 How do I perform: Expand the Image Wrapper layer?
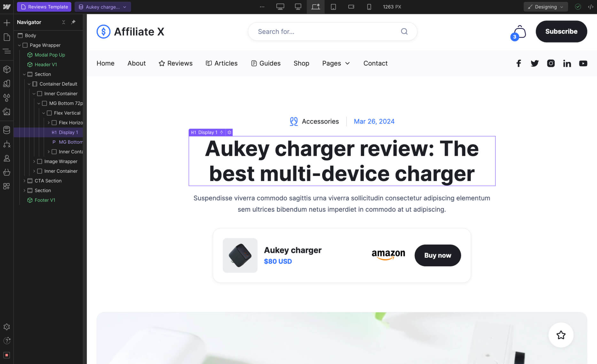coord(34,161)
